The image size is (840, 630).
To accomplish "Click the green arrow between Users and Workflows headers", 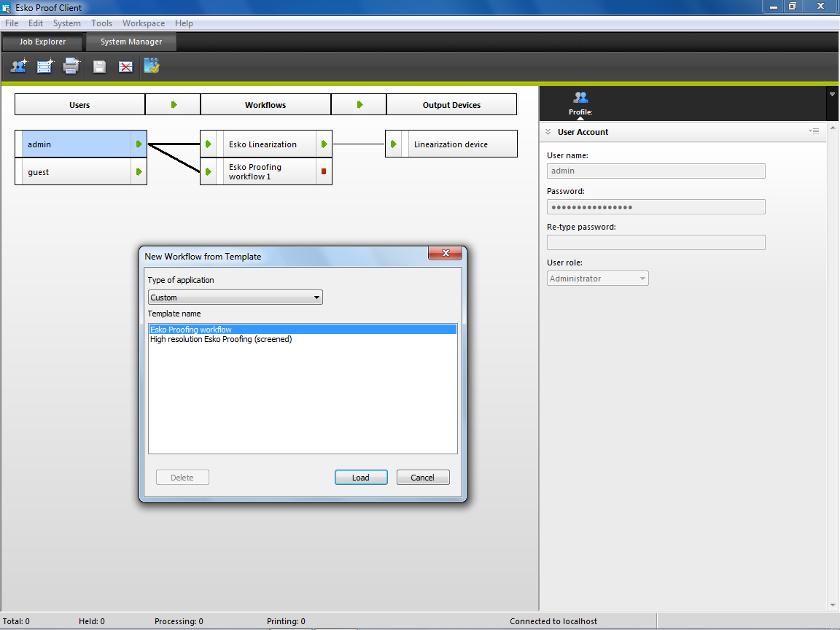I will coord(174,104).
